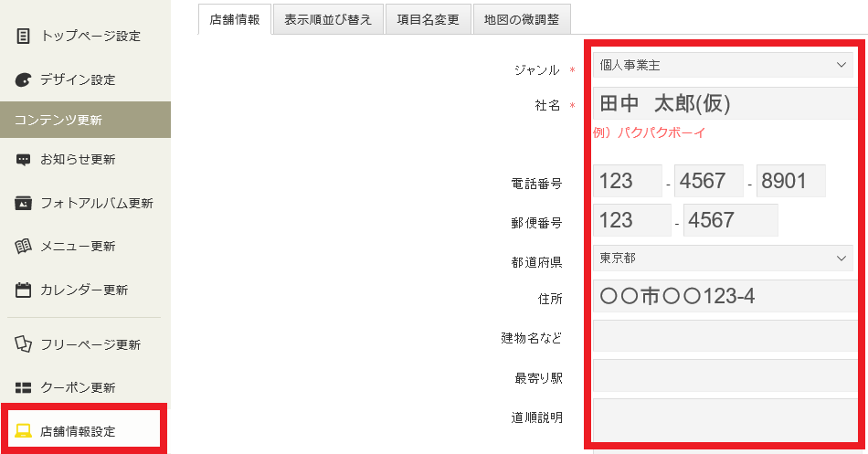Click the 住所 field with 〇〇市〇〇123-4

(x=725, y=296)
